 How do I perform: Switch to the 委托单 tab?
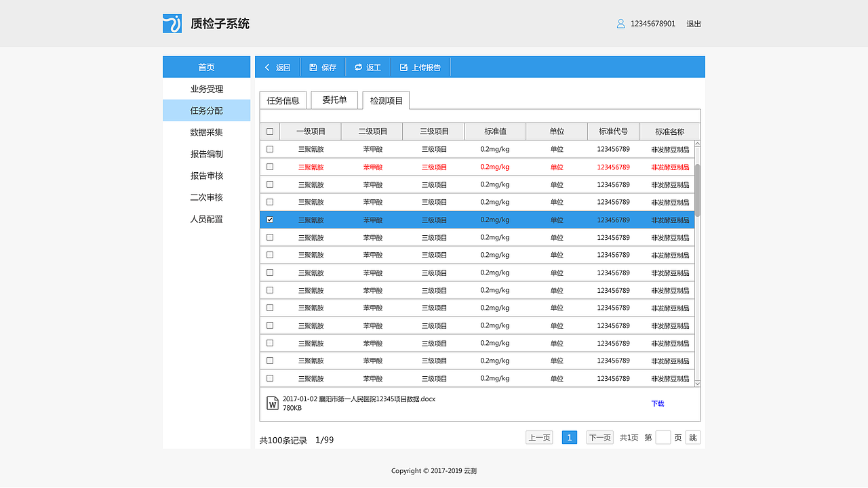(x=334, y=100)
